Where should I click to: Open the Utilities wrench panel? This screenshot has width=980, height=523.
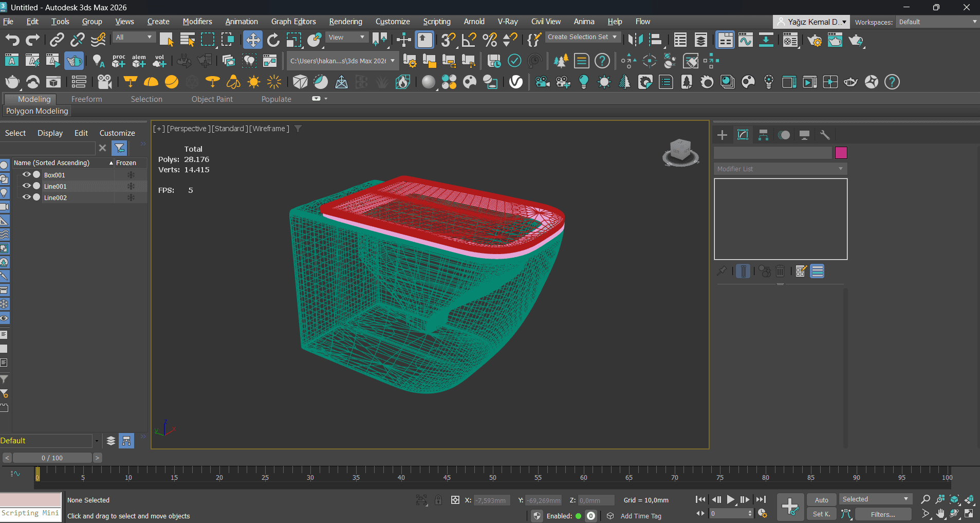[825, 135]
